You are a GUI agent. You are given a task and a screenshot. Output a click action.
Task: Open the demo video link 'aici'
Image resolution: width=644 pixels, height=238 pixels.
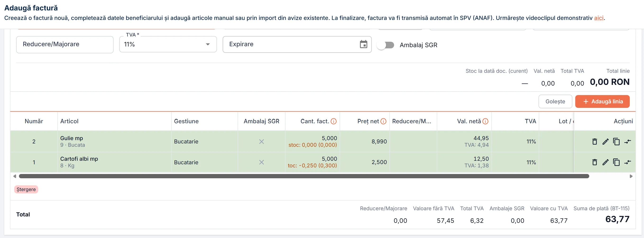599,18
